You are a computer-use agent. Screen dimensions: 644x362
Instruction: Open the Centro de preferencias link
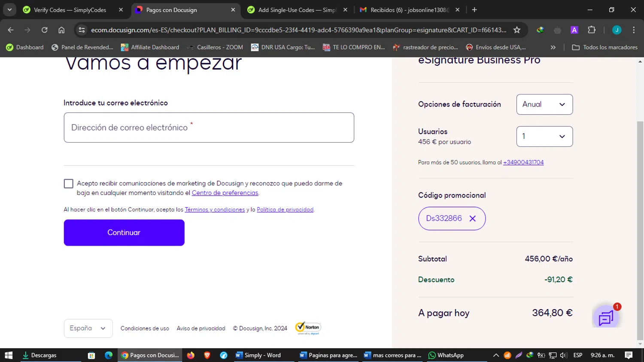point(225,193)
